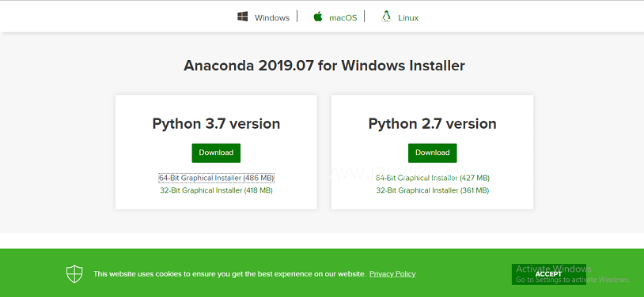Click the Python 2.7 version heading
This screenshot has height=297, width=644.
(x=432, y=123)
